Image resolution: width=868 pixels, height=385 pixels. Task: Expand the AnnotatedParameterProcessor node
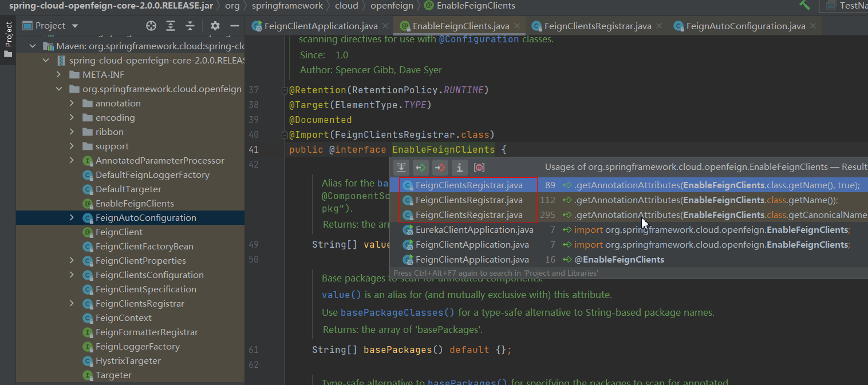[72, 161]
